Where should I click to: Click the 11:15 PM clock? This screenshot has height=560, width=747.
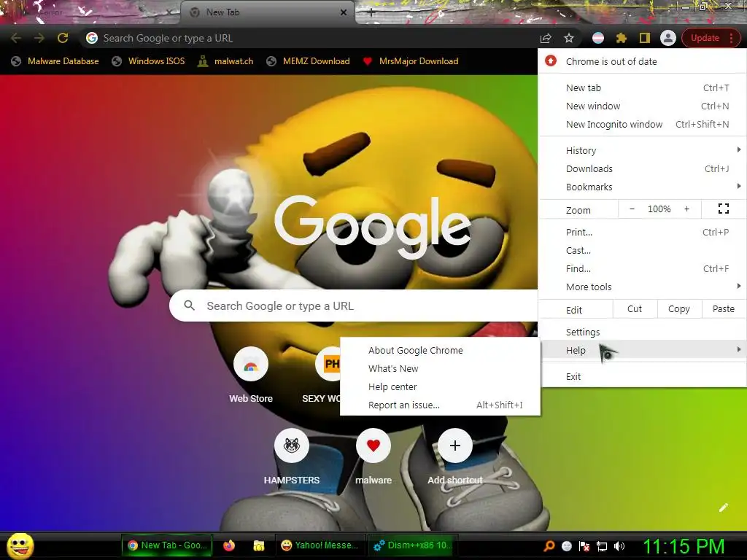684,546
